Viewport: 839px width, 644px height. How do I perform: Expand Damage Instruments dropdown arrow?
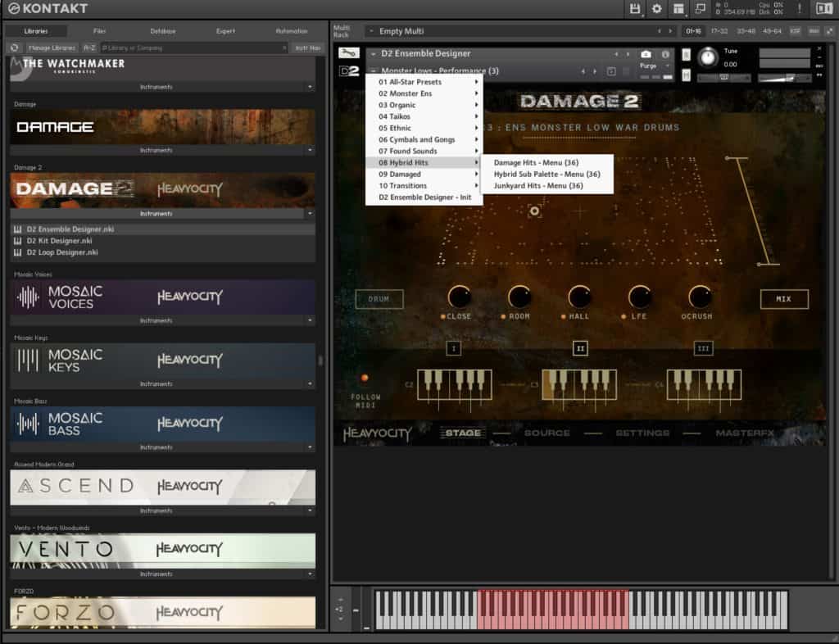pyautogui.click(x=310, y=150)
